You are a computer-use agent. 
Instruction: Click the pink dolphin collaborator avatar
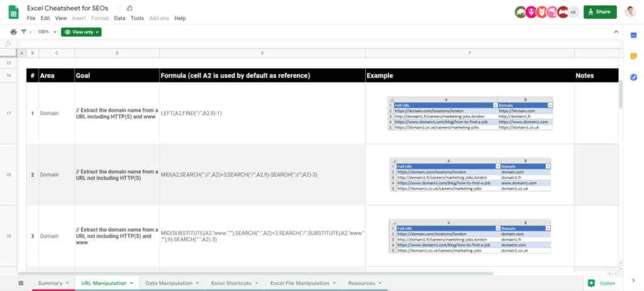552,12
